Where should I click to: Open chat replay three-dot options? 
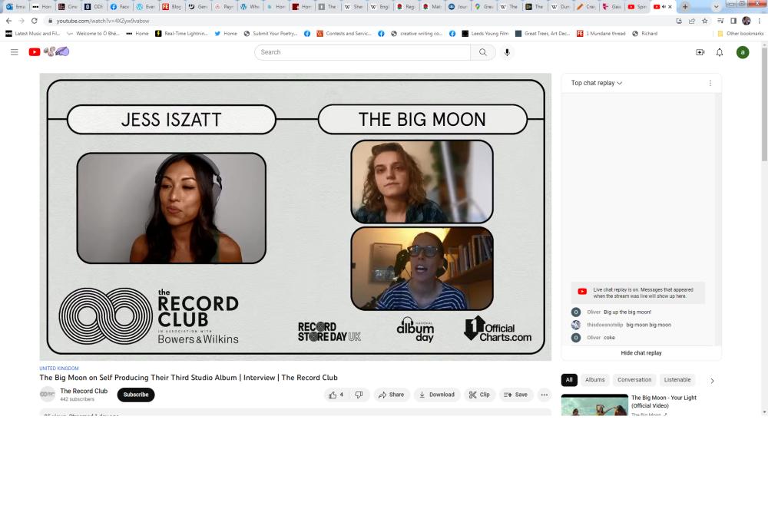(710, 83)
